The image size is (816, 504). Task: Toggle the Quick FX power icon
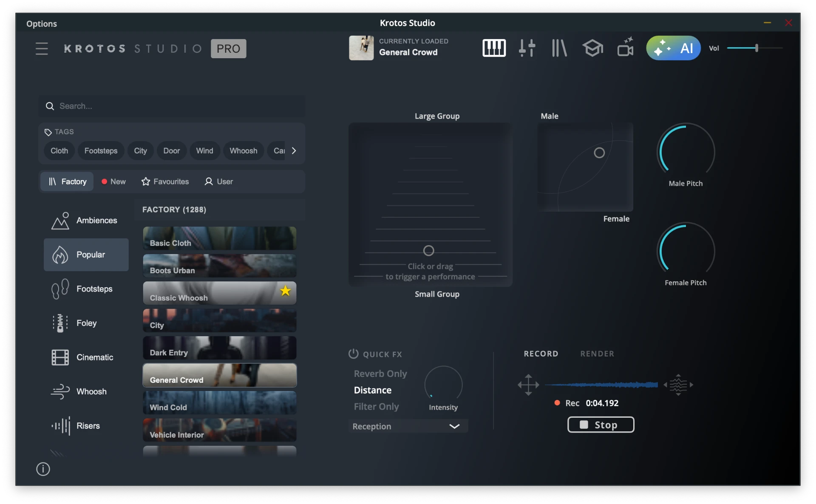(x=353, y=354)
